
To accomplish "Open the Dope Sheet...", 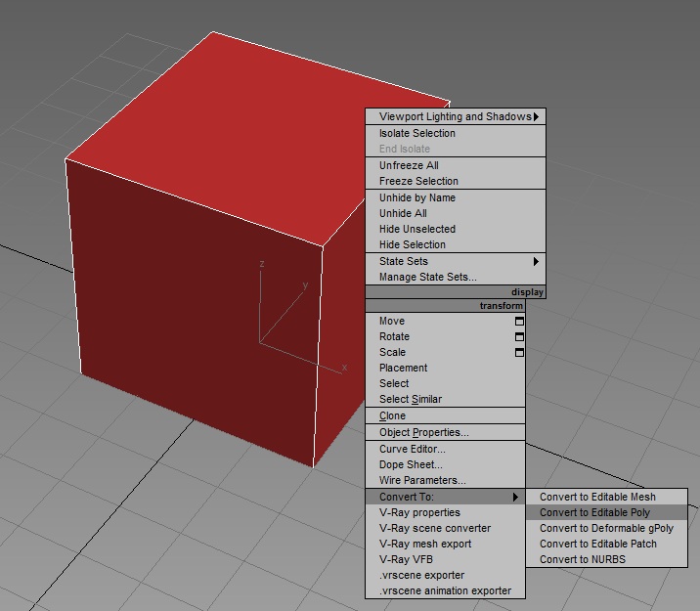I will 445,464.
